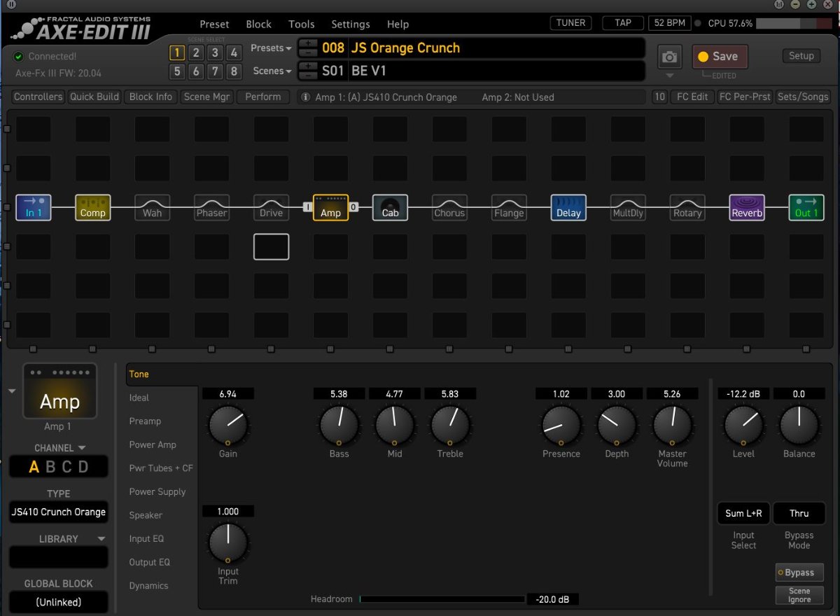Select the Reverb block
Screen dimensions: 840x616
click(747, 207)
